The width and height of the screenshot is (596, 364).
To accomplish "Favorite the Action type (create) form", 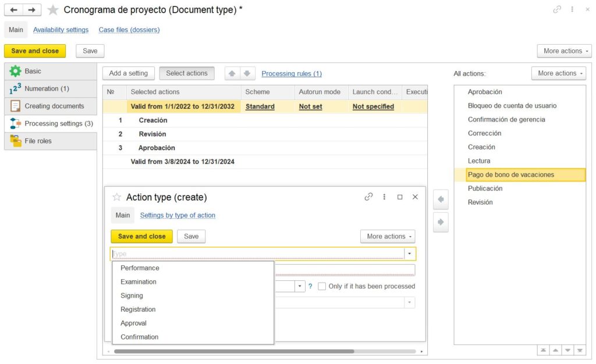I will (116, 197).
